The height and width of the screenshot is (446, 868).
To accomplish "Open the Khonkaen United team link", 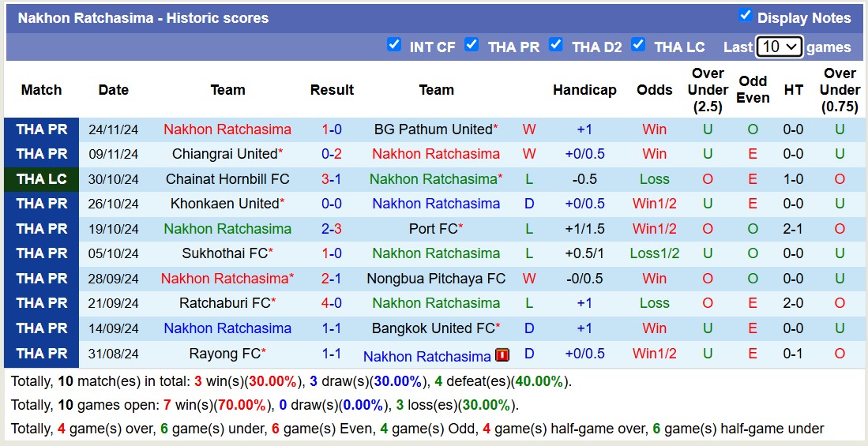I will click(x=224, y=204).
